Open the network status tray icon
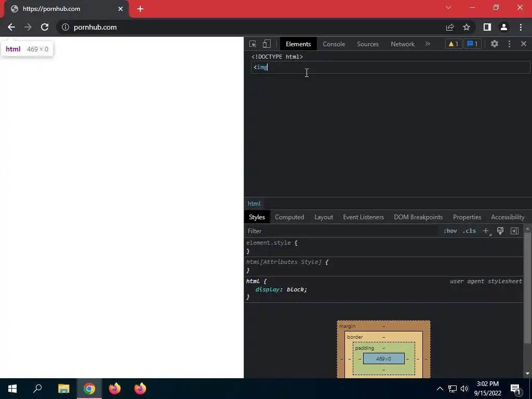The width and height of the screenshot is (532, 399). point(453,389)
